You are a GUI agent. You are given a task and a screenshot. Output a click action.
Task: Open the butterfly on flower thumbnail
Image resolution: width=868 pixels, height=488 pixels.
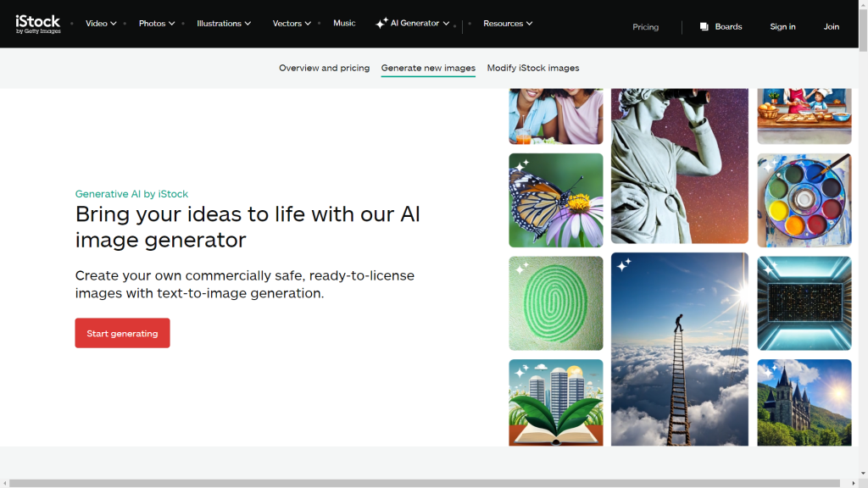(556, 200)
